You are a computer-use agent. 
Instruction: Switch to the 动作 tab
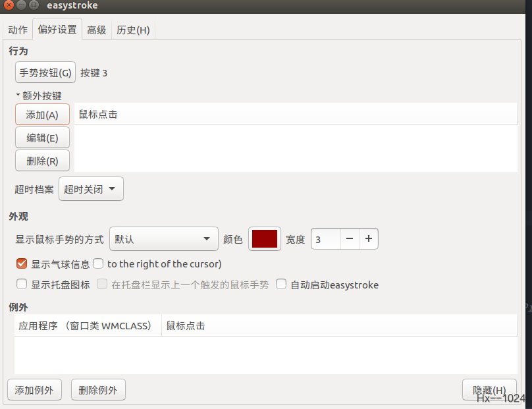[18, 30]
